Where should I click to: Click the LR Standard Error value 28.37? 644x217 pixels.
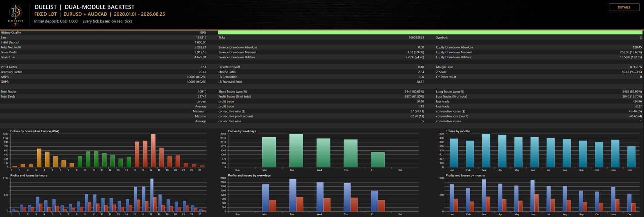[420, 82]
